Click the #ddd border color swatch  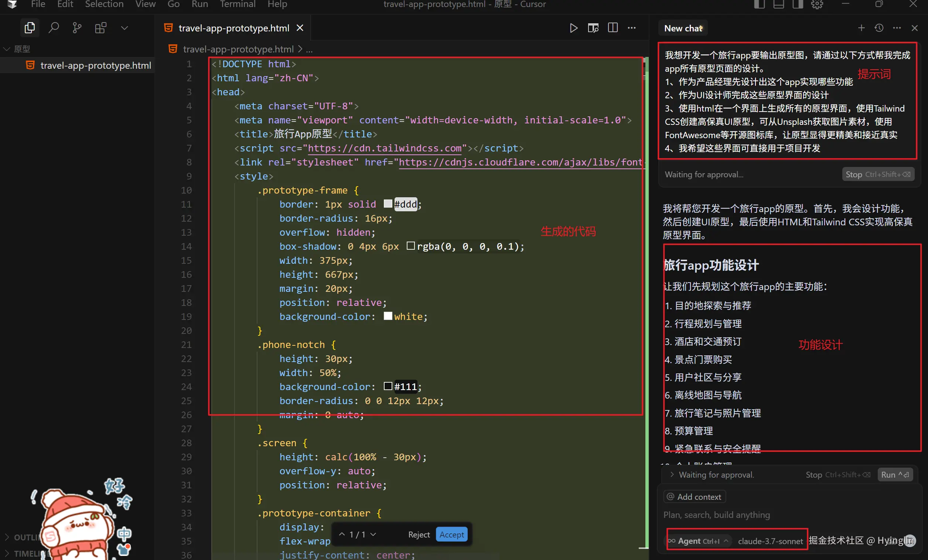pos(388,204)
